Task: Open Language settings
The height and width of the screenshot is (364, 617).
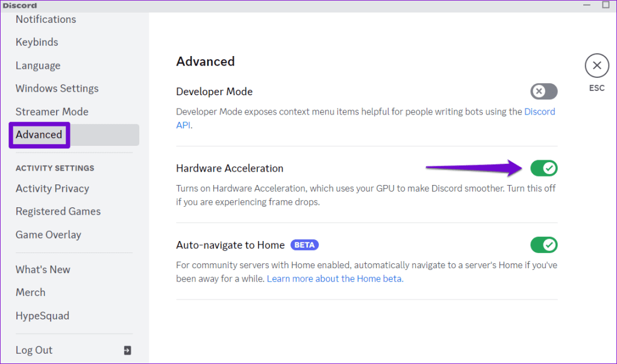Action: click(38, 66)
